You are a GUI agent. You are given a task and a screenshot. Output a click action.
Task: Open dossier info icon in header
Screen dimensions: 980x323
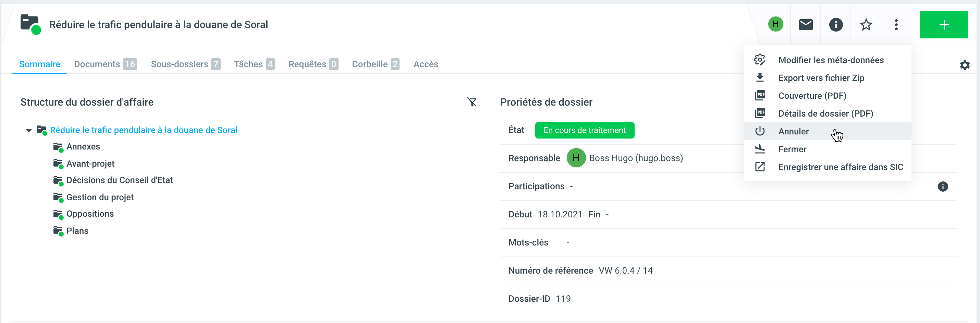coord(835,25)
